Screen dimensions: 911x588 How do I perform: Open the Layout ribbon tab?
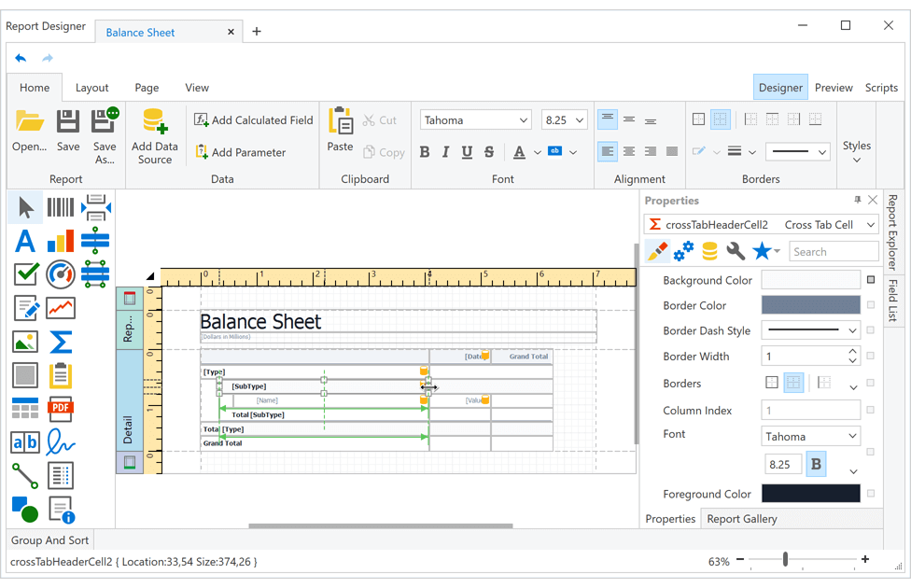pos(92,87)
